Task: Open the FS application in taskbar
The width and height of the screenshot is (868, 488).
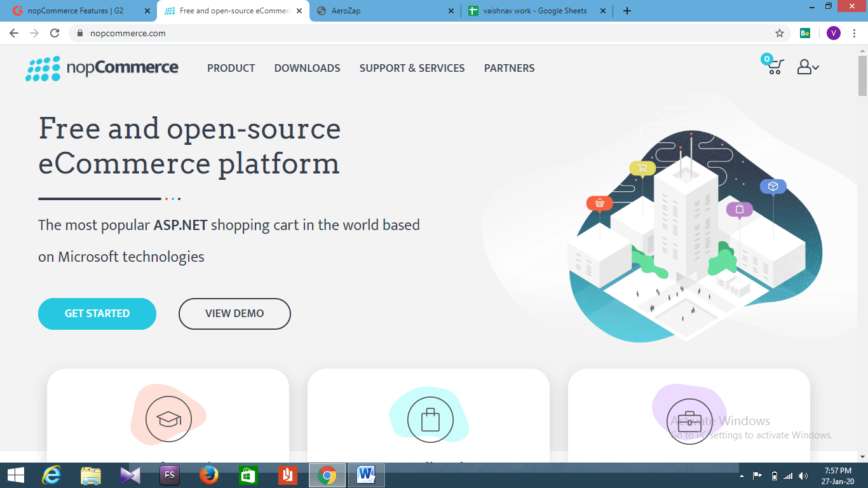Action: 170,475
